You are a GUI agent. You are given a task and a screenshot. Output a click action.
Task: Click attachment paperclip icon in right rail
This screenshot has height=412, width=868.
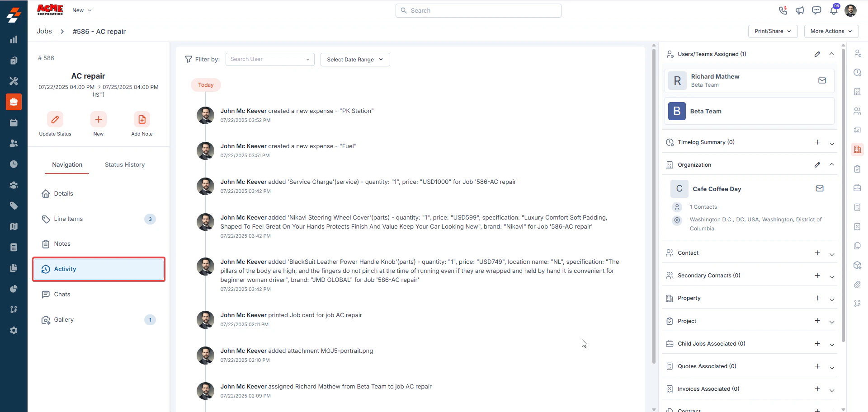coord(857,285)
